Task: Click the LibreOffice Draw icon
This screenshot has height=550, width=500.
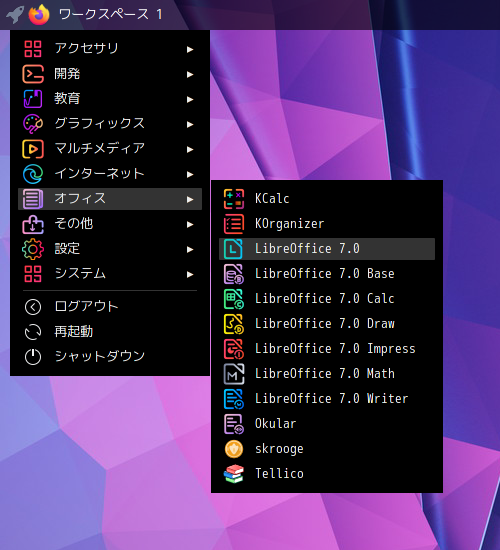Action: click(x=234, y=324)
